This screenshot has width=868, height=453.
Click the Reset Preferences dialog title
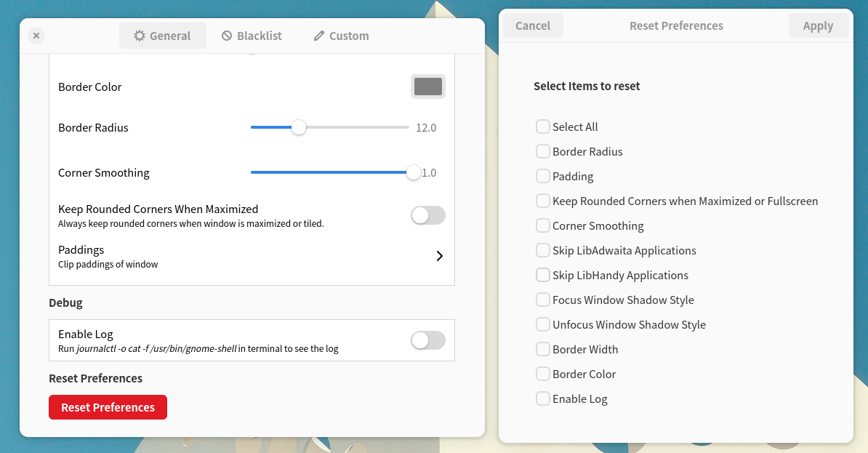point(676,26)
